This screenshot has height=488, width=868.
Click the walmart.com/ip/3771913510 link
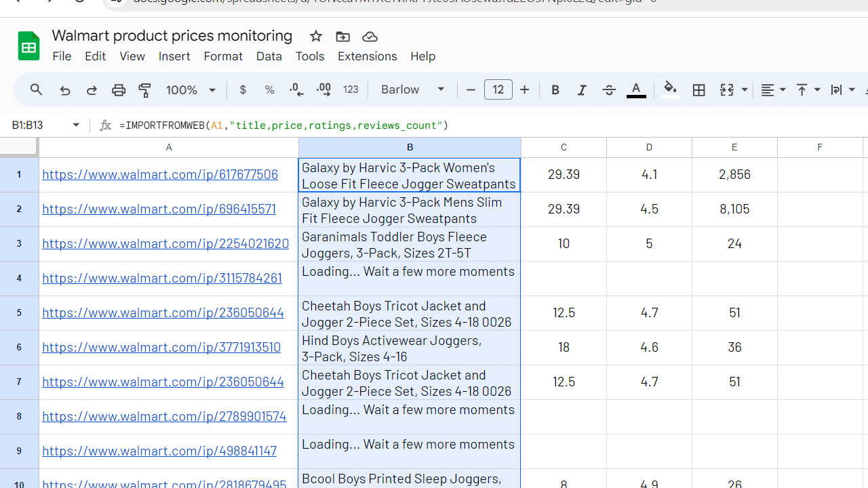click(x=161, y=347)
